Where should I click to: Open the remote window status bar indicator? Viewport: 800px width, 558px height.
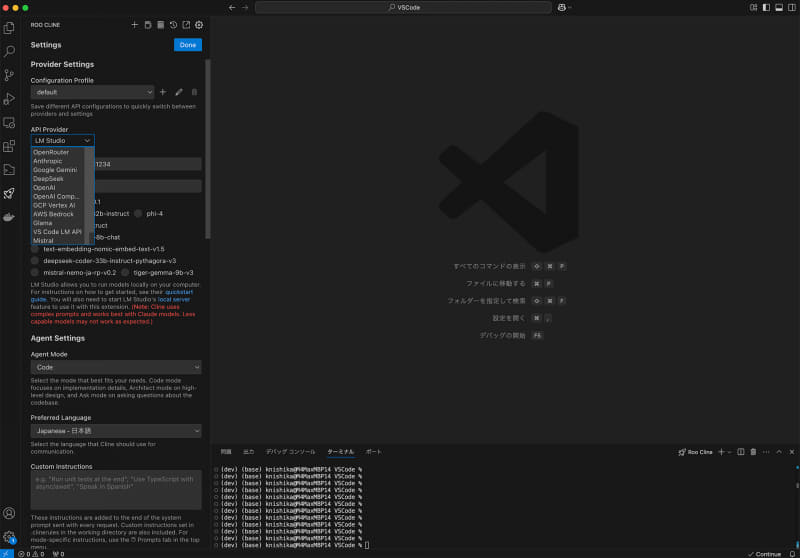pyautogui.click(x=6, y=554)
